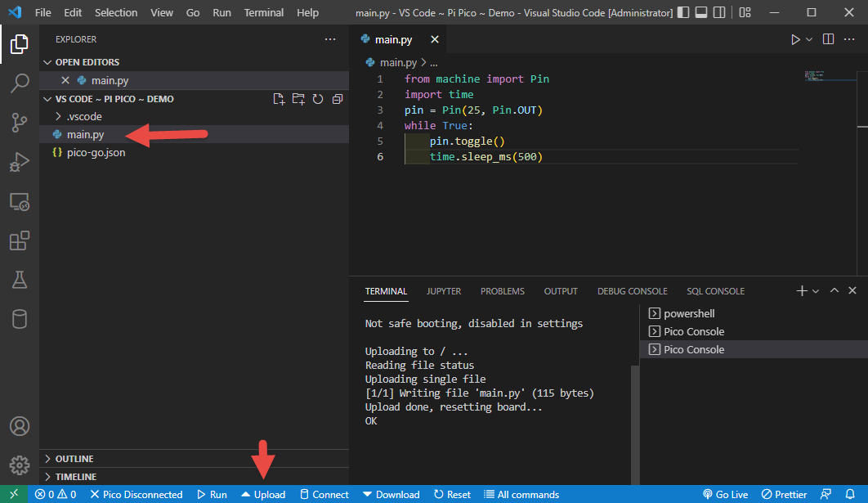Split the editor to the right
The width and height of the screenshot is (868, 503).
tap(828, 39)
